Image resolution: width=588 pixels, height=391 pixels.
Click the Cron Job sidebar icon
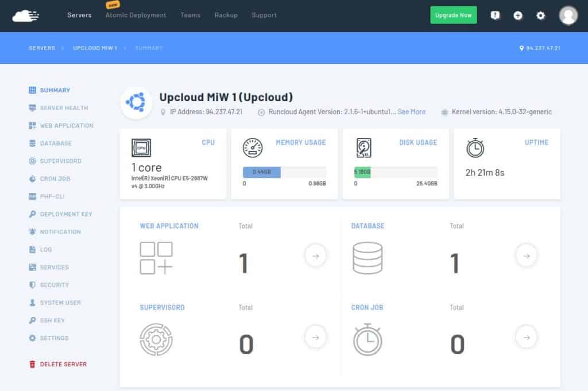pos(33,179)
